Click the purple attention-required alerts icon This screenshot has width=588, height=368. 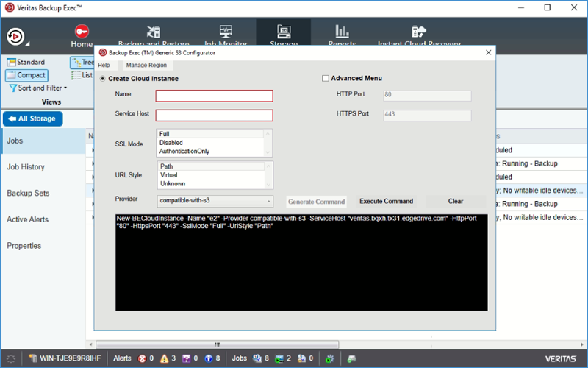coord(187,358)
